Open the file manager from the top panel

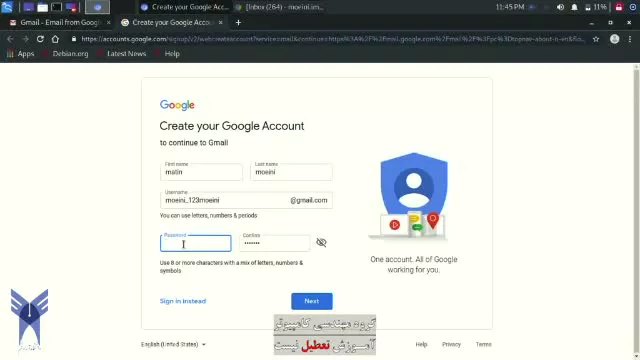(42, 7)
